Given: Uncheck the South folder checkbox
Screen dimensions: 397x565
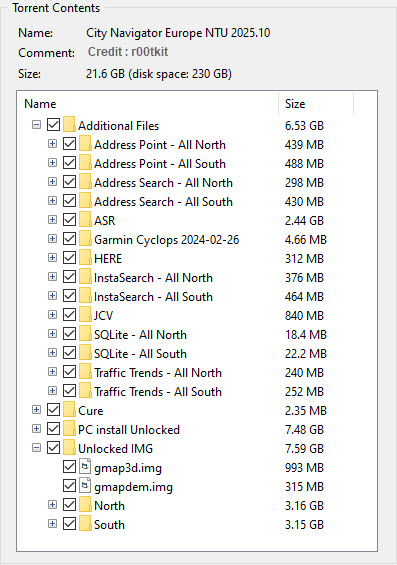Looking at the screenshot, I should [x=69, y=525].
